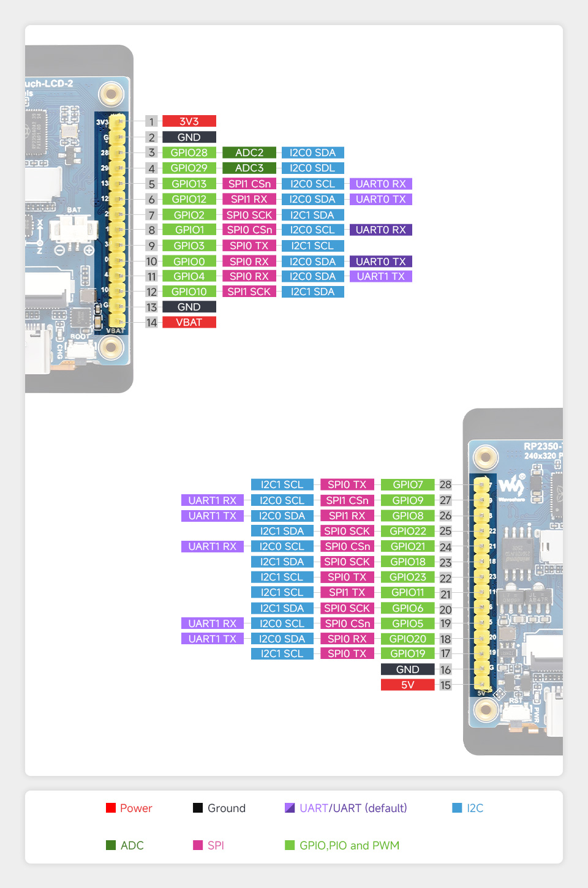Click 'UART1 TX' in the GPIO20 row
The image size is (588, 888).
[213, 639]
